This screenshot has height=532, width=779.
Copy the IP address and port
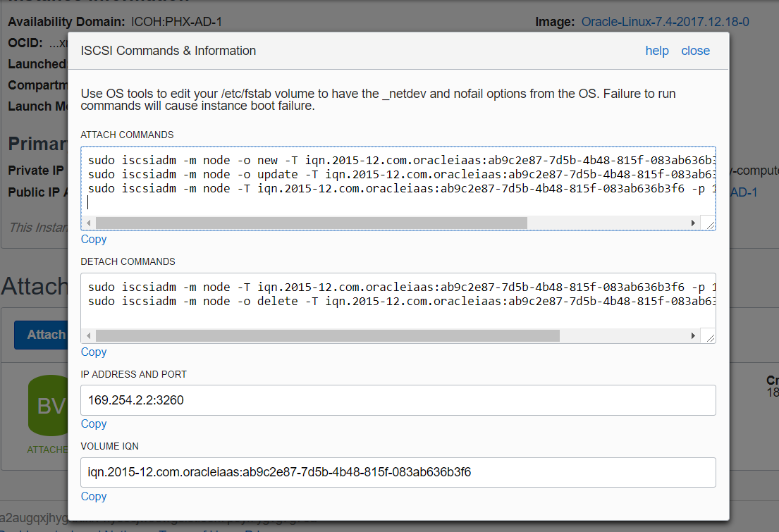pos(93,423)
